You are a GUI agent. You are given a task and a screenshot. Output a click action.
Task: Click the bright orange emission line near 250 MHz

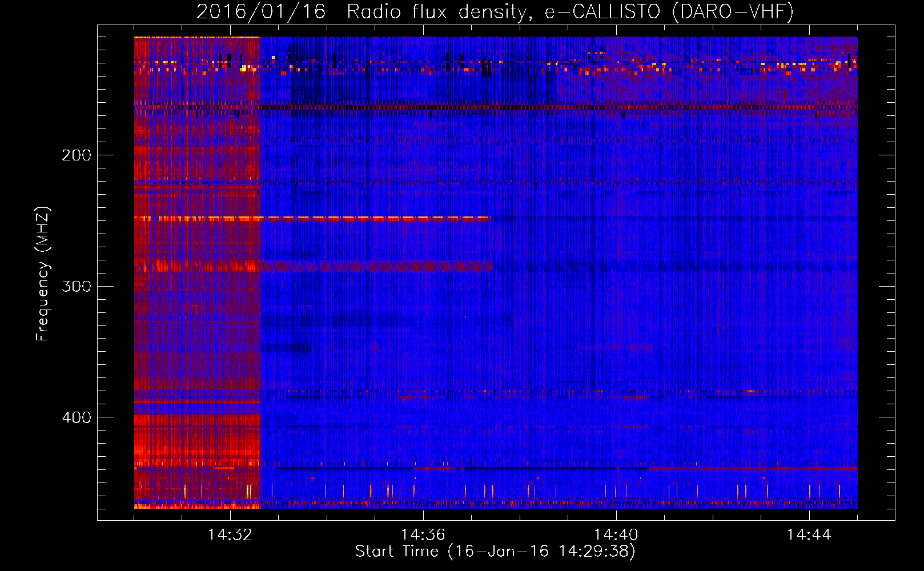pyautogui.click(x=312, y=218)
